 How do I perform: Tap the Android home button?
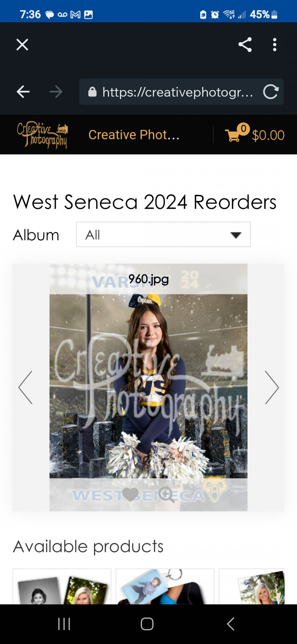[147, 624]
